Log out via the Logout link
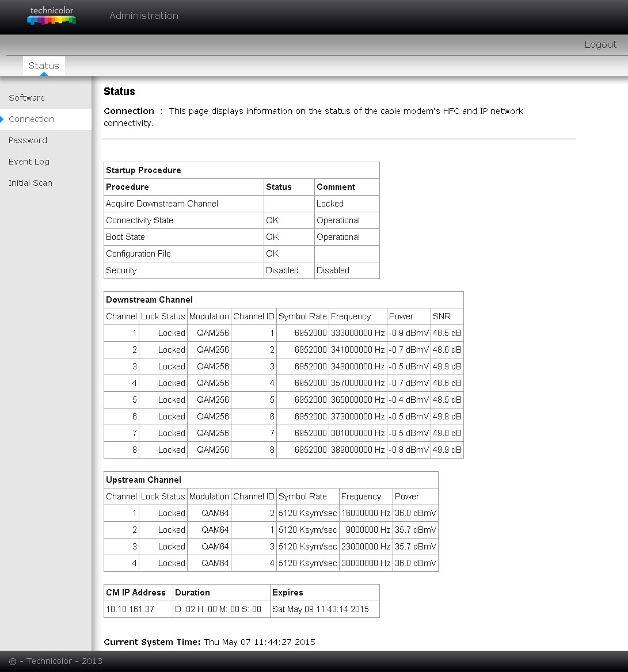Screen dimensions: 628x672 (600, 44)
